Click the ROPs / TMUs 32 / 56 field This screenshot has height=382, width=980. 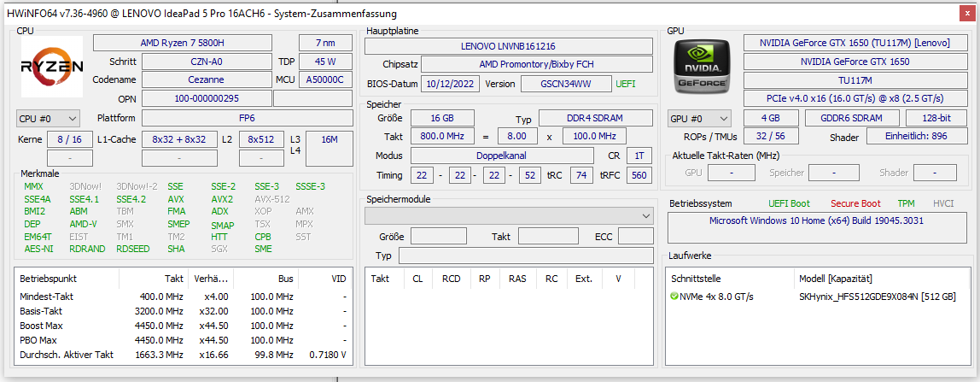[x=771, y=137]
